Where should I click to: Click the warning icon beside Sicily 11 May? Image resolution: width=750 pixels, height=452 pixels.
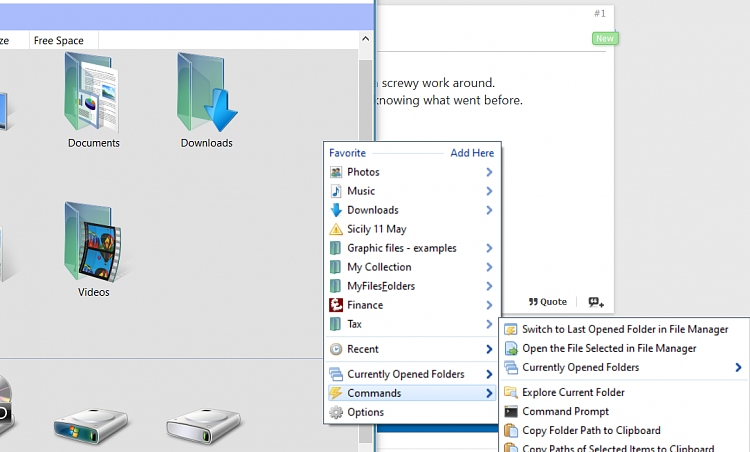click(x=336, y=229)
